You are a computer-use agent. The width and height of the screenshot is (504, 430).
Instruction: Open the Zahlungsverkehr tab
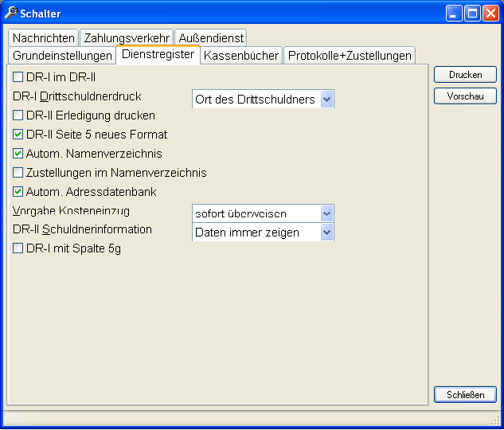[x=127, y=38]
